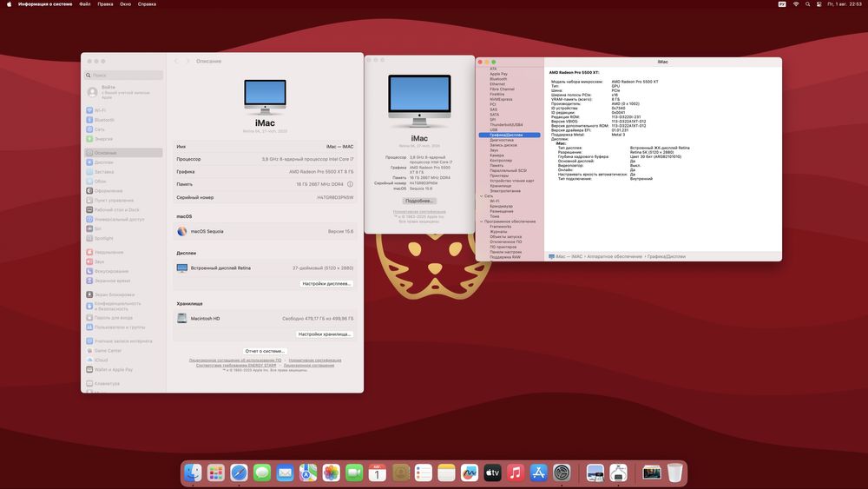
Task: Select Основные in System Settings sidebar
Action: coord(124,153)
